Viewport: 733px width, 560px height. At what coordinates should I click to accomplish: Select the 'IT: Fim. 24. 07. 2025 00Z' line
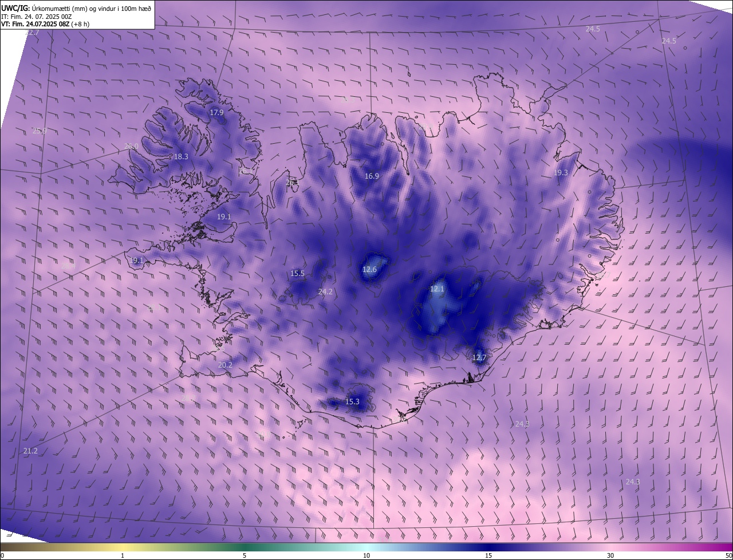coord(37,17)
